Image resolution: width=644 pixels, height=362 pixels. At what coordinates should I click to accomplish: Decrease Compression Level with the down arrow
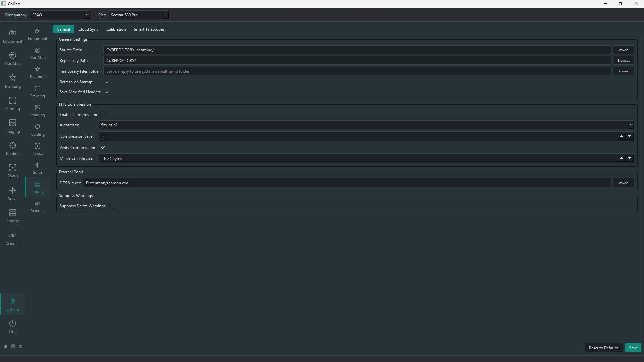(x=629, y=136)
